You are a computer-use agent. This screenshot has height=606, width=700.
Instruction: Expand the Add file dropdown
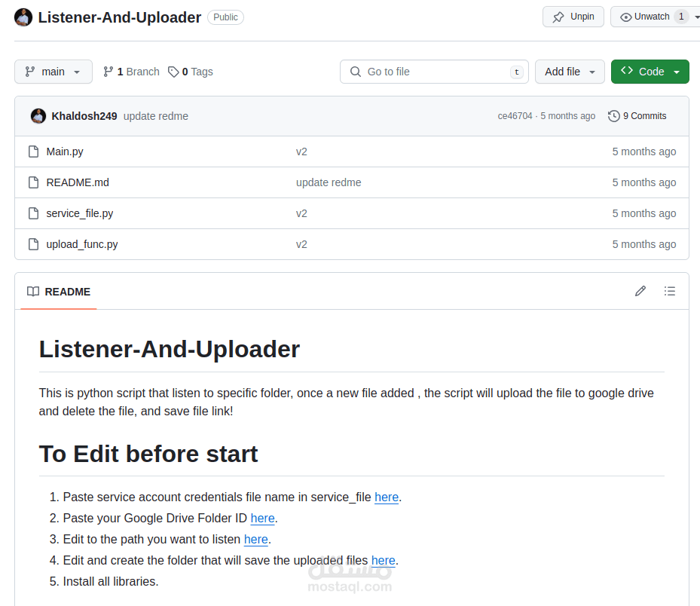(570, 72)
